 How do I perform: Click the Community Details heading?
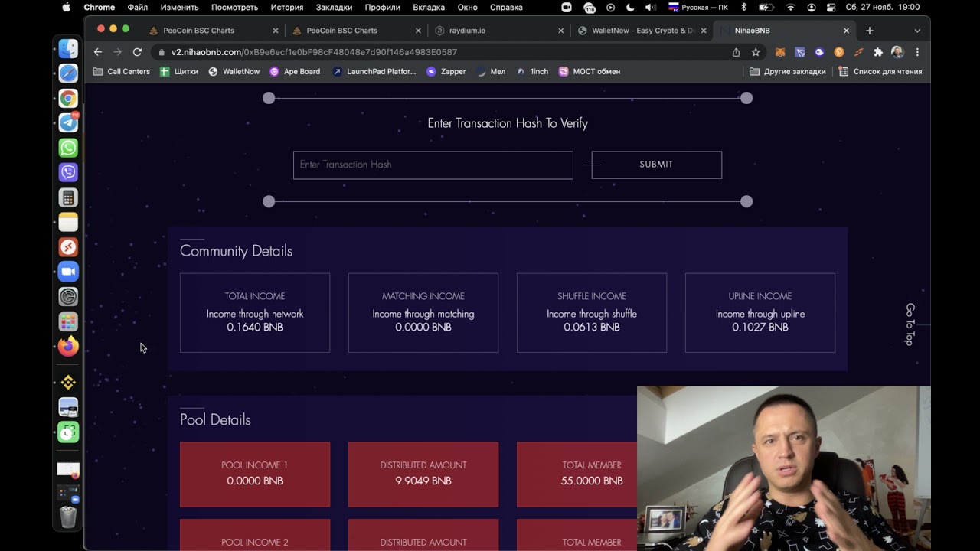pos(236,251)
